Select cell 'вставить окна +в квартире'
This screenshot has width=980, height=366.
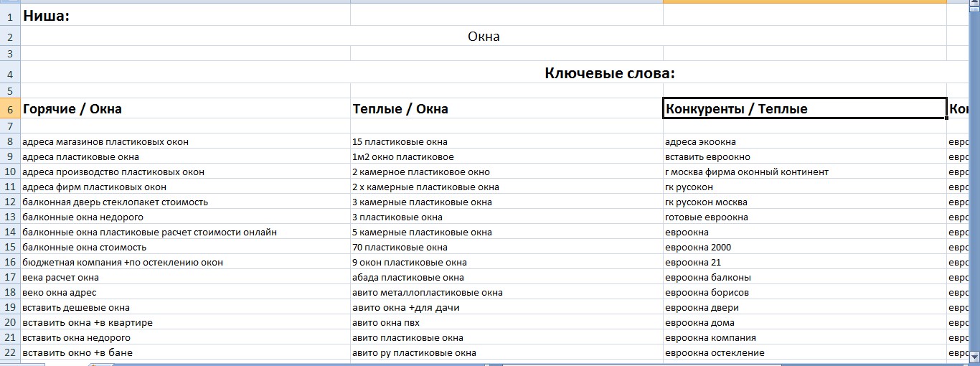point(186,322)
